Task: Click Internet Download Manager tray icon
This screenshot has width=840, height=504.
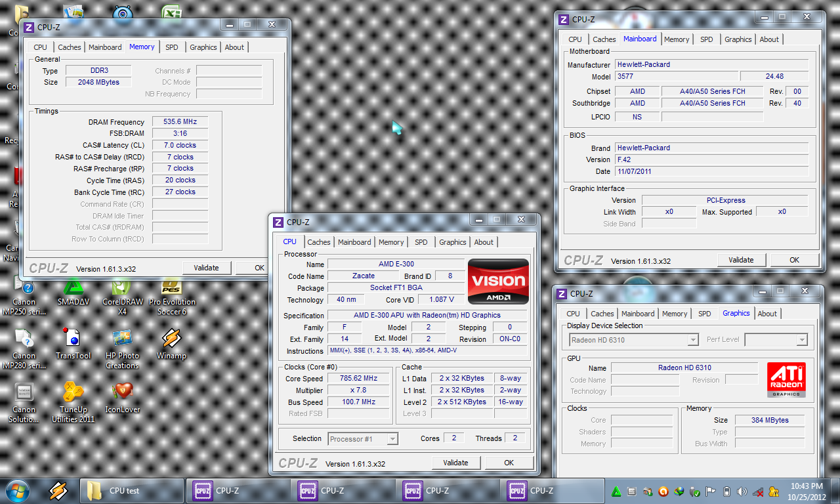Action: coord(679,492)
